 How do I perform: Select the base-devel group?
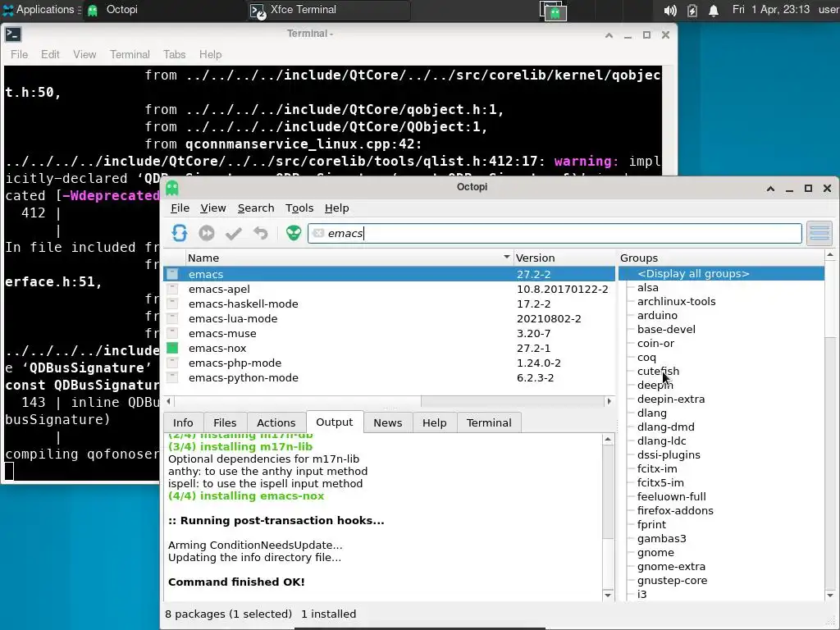click(x=666, y=330)
